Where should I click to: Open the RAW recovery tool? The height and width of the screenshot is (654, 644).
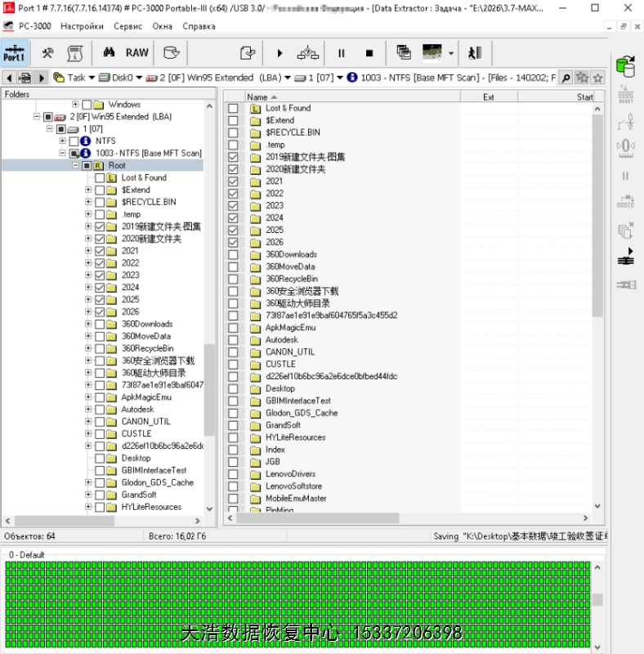click(136, 53)
